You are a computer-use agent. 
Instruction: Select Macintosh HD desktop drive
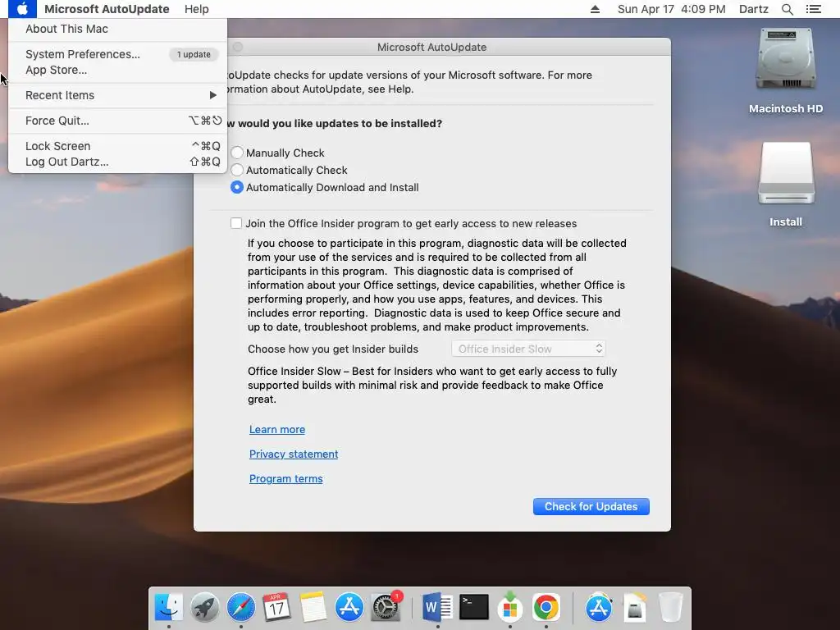coord(786,71)
